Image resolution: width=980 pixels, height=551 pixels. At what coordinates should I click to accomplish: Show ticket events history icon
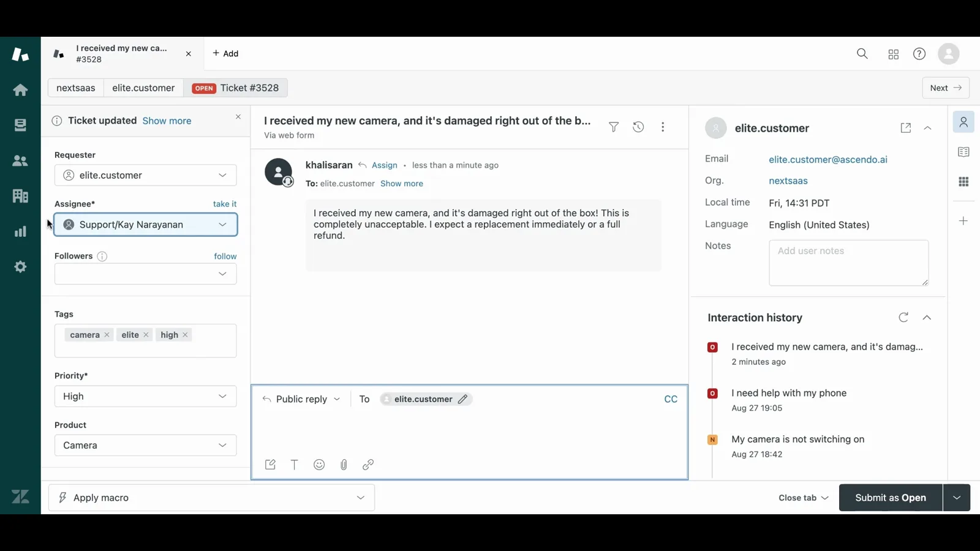pyautogui.click(x=638, y=127)
